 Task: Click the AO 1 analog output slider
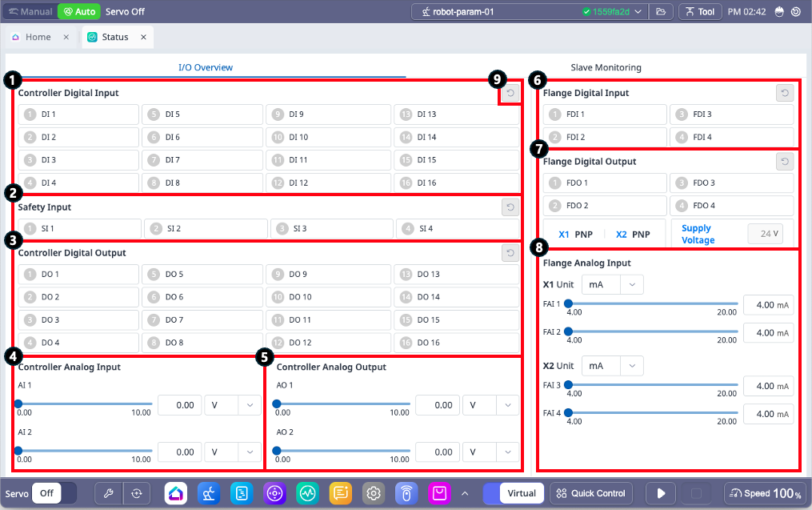[342, 405]
